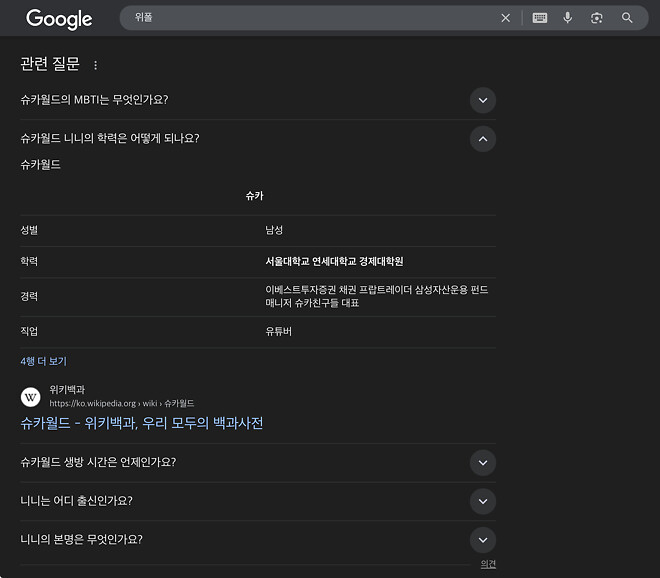Click the 학력 row label
The image size is (660, 578).
[29, 261]
